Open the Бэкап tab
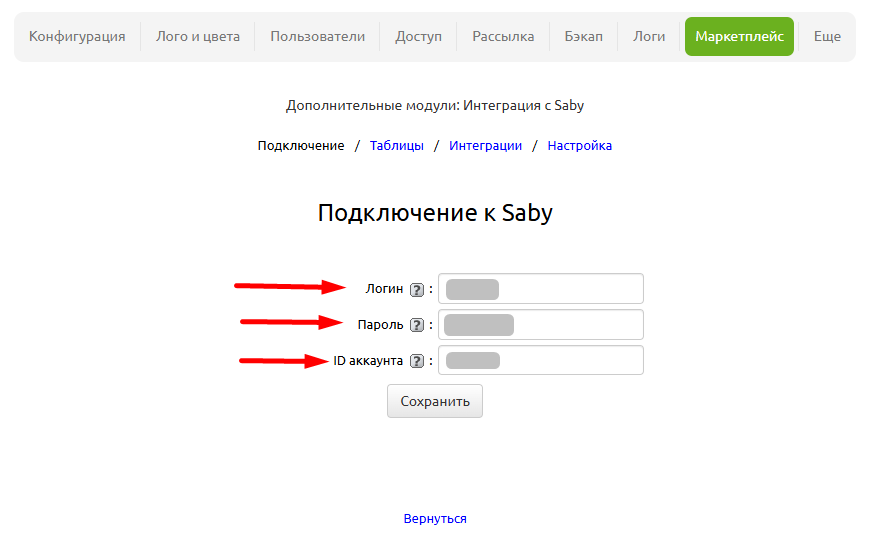Image resolution: width=879 pixels, height=550 pixels. [583, 37]
